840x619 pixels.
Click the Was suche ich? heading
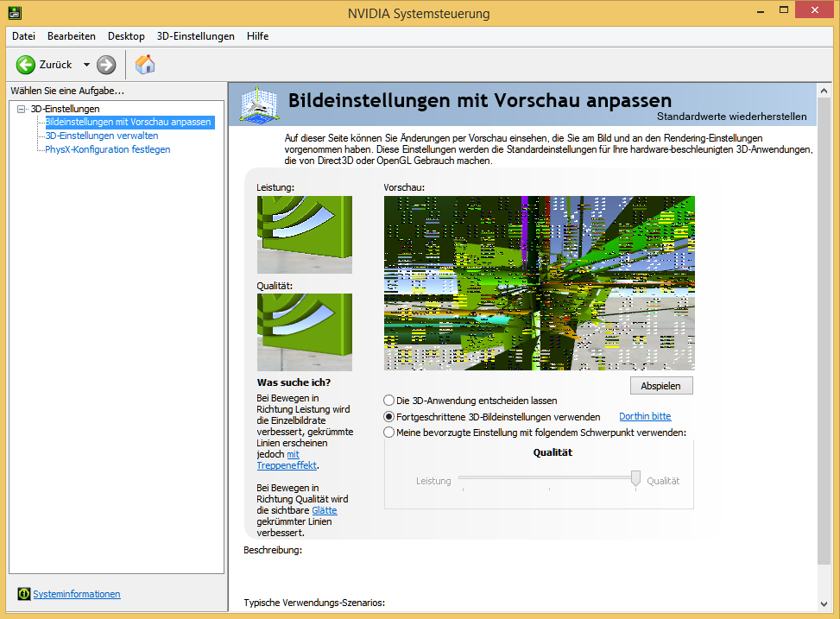tap(294, 382)
